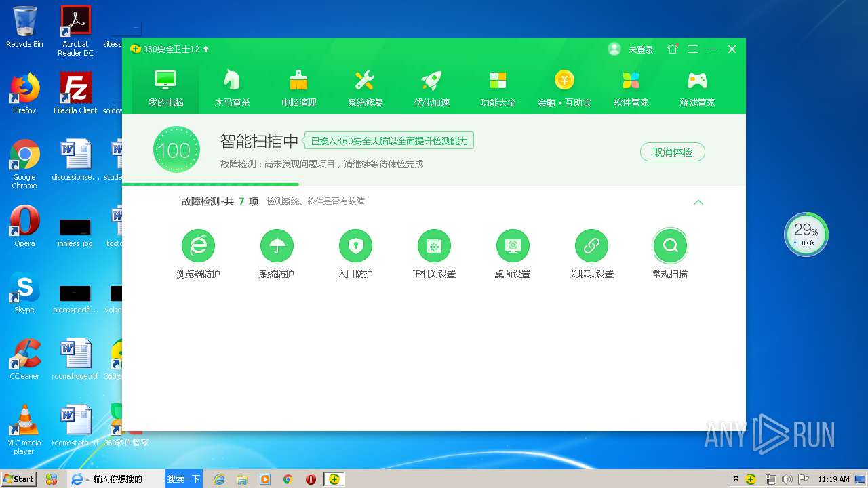Open the media player taskbar icon
The width and height of the screenshot is (868, 488).
click(265, 479)
